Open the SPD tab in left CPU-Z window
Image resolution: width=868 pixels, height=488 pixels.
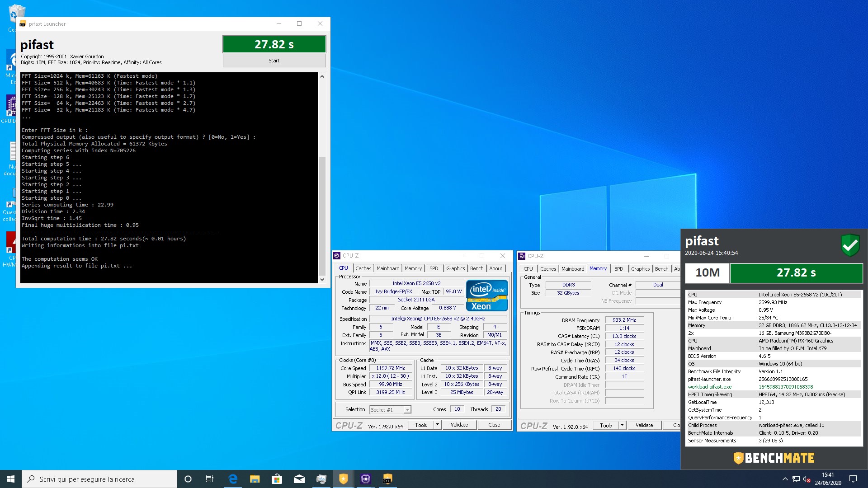tap(434, 268)
